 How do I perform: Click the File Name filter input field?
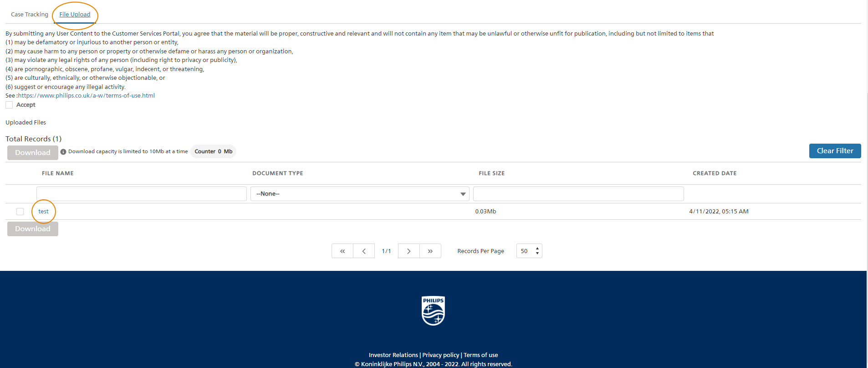point(142,194)
